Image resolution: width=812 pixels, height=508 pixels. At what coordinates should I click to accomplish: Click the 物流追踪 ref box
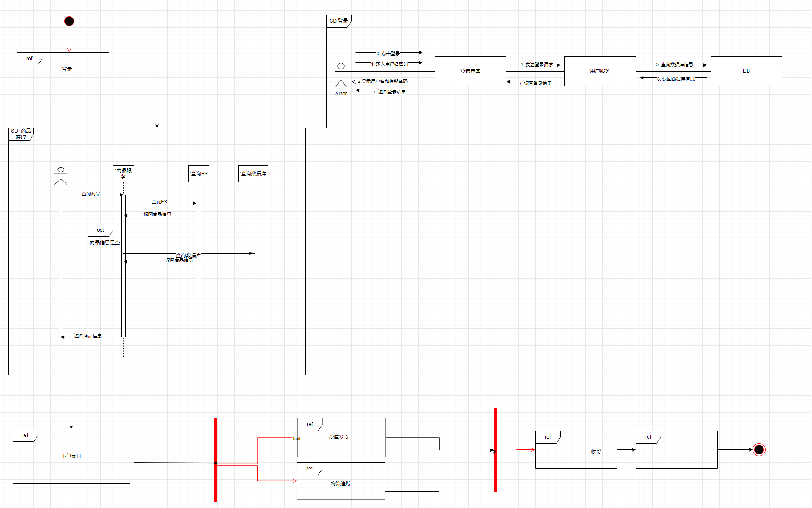[x=341, y=484]
